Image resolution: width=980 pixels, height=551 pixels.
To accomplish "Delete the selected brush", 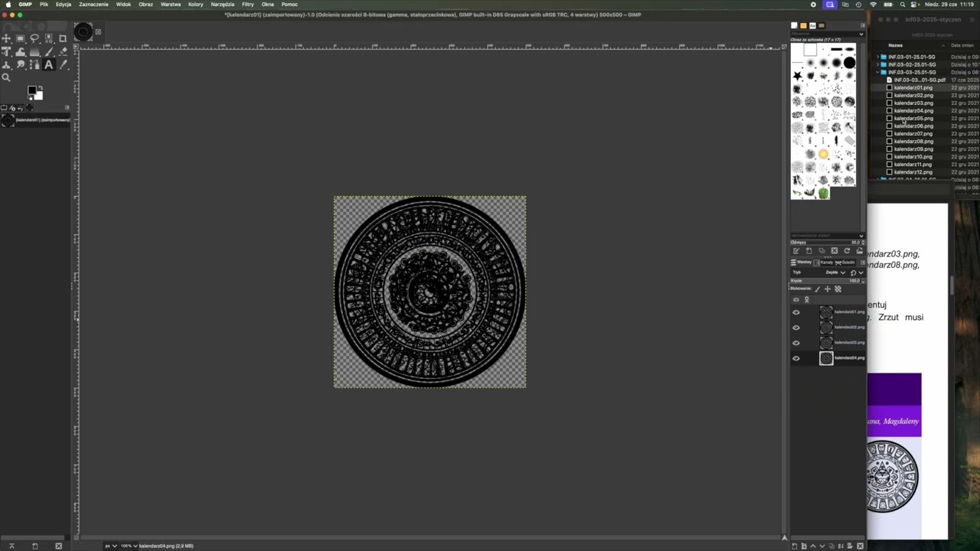I will click(835, 251).
